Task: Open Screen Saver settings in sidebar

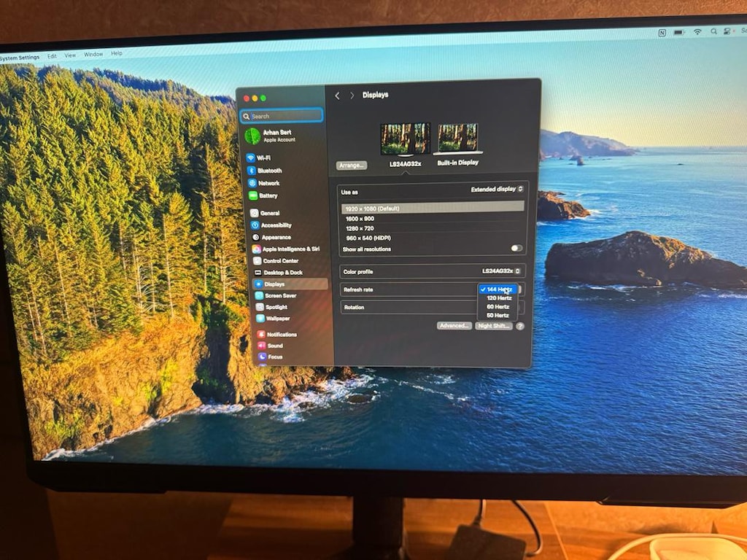Action: [276, 296]
